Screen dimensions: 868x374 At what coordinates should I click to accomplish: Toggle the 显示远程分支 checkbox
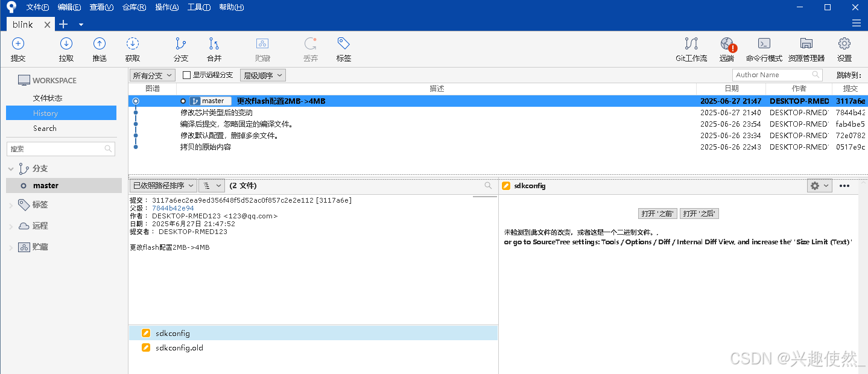187,75
